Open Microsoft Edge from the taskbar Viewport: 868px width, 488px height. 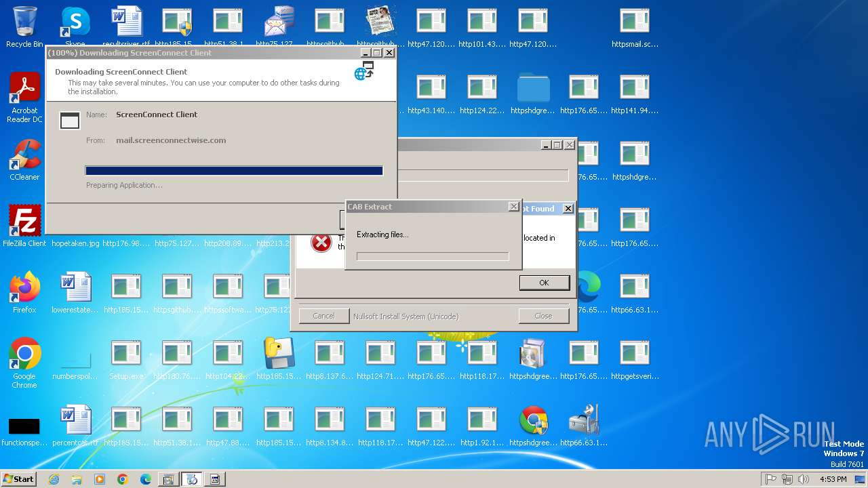(x=146, y=479)
